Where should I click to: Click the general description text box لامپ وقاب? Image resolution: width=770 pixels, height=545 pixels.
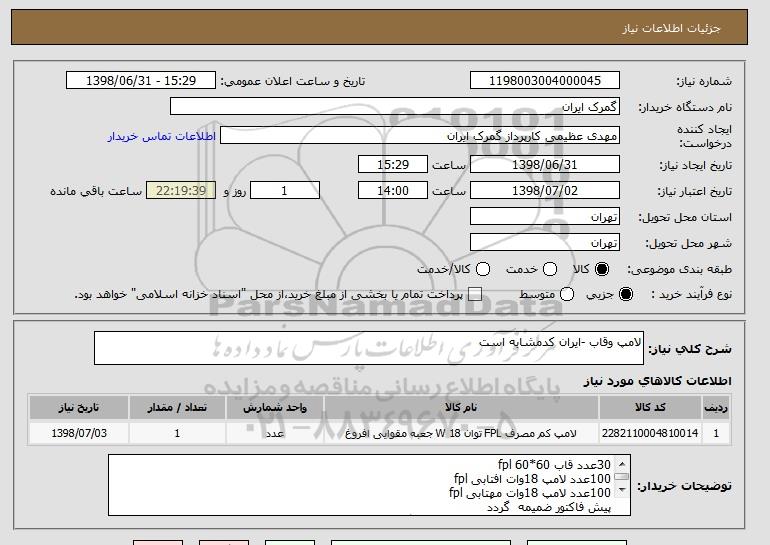tap(369, 348)
